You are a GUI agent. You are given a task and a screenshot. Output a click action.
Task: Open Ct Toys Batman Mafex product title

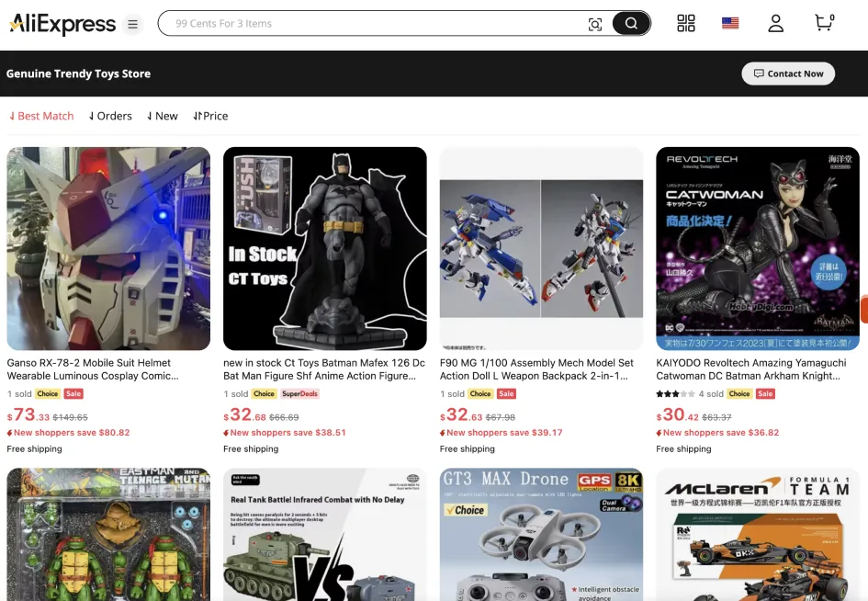point(324,369)
